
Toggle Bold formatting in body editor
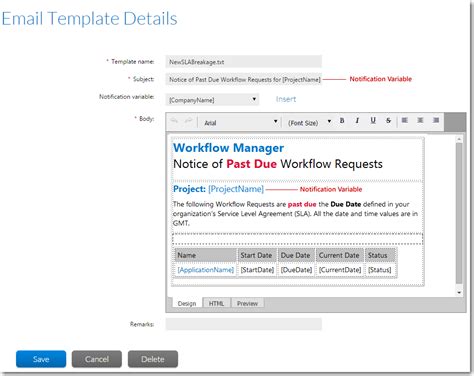pyautogui.click(x=342, y=121)
